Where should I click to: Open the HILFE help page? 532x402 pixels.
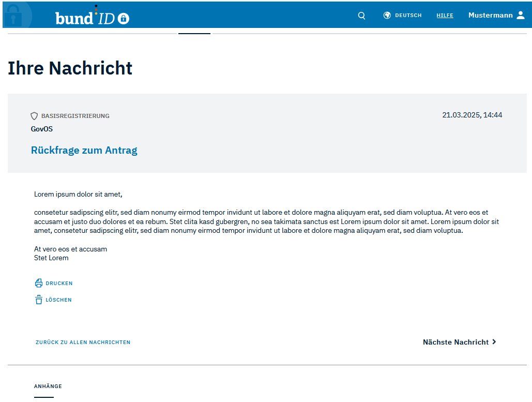point(445,16)
